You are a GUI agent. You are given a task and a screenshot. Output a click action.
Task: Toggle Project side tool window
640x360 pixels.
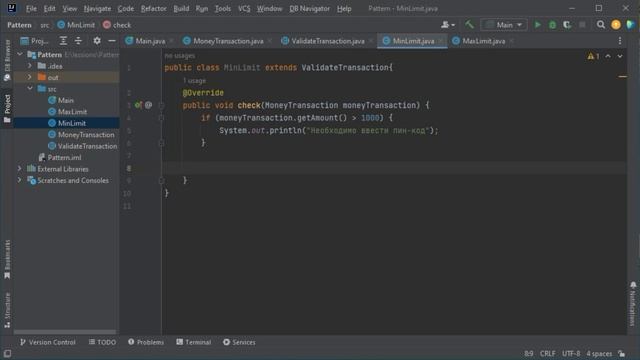tap(7, 108)
